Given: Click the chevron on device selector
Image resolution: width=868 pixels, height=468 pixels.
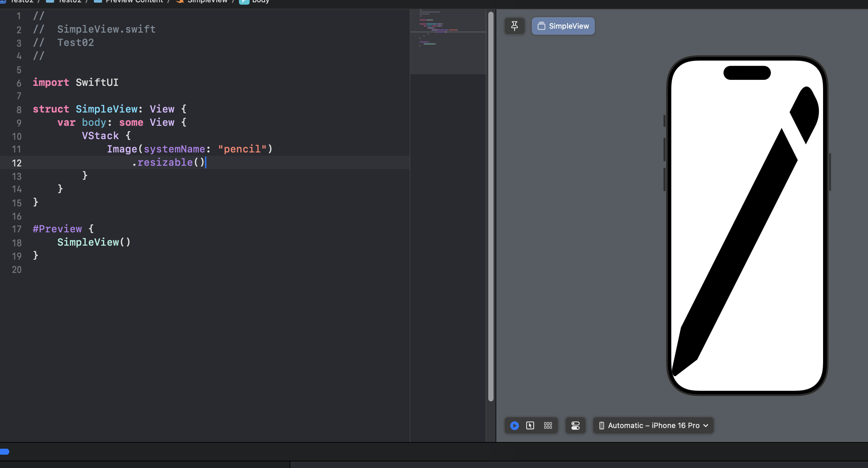Looking at the screenshot, I should tap(706, 425).
